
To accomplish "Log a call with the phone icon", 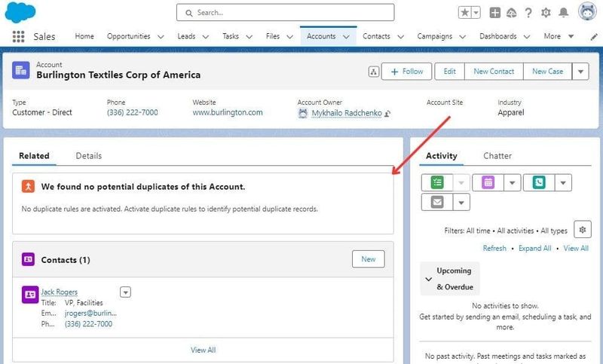I will pyautogui.click(x=539, y=182).
